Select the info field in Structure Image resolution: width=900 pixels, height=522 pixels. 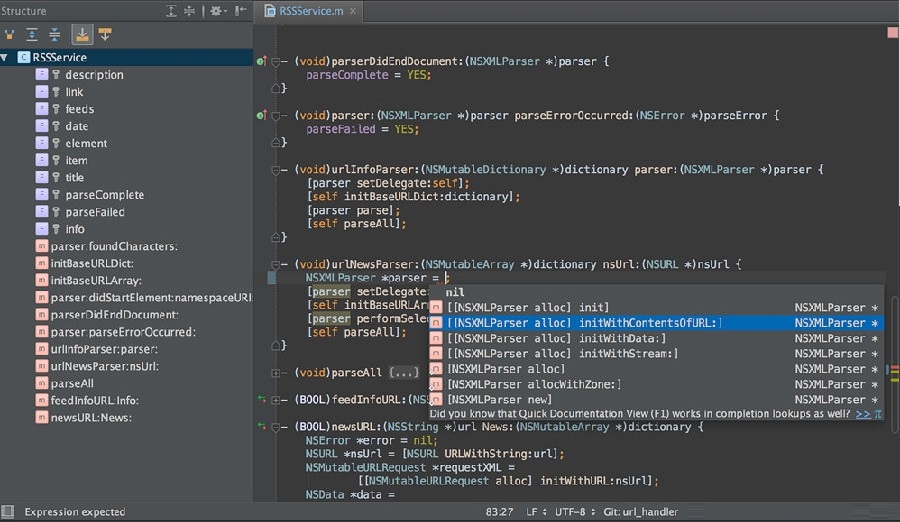tap(75, 229)
